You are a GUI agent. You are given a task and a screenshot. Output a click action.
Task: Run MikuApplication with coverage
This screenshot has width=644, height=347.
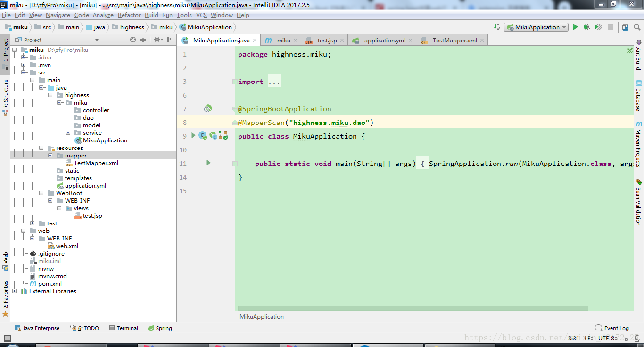pos(598,27)
